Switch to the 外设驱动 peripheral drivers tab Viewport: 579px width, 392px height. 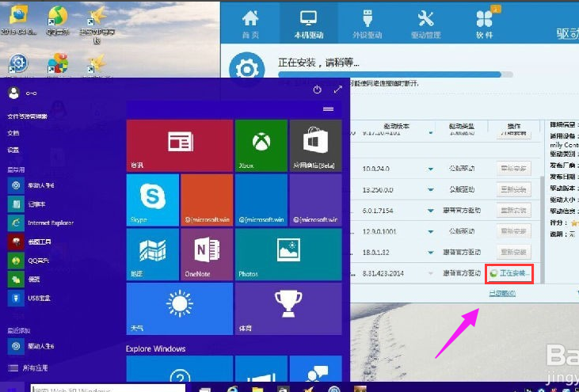click(x=367, y=22)
